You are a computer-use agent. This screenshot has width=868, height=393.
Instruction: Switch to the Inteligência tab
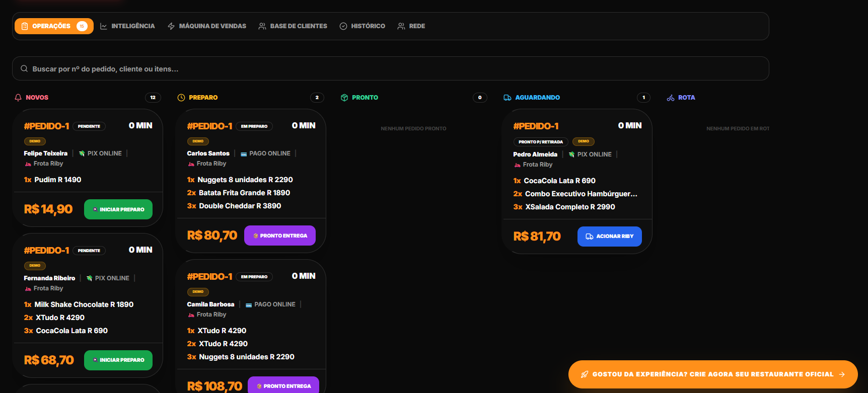[127, 26]
